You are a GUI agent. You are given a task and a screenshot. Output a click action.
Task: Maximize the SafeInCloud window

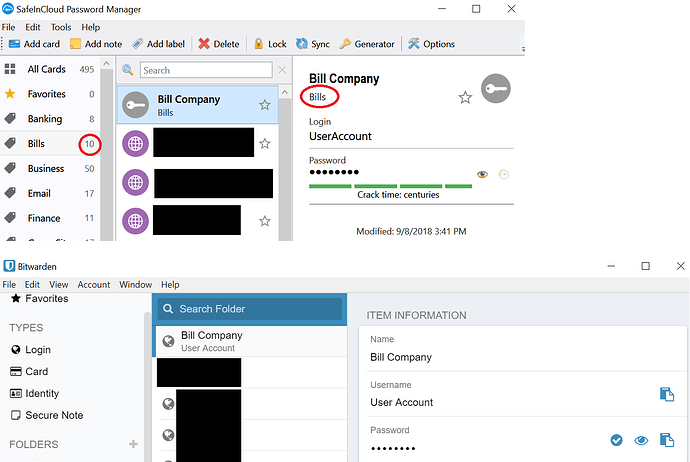pos(476,9)
